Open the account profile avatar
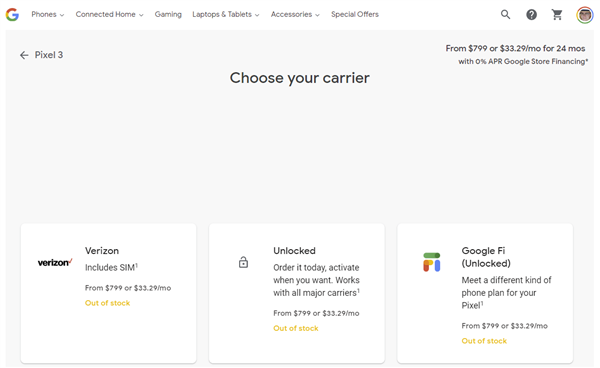600x368 pixels. pyautogui.click(x=585, y=15)
